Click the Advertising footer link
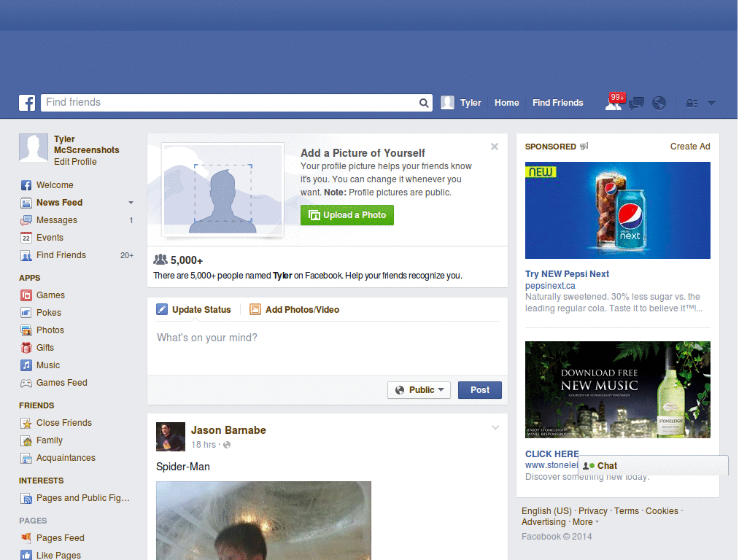The width and height of the screenshot is (747, 560). pos(543,522)
